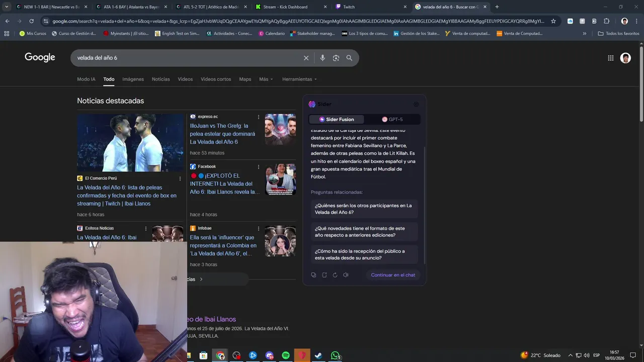The height and width of the screenshot is (362, 644).
Task: Select Sider Fusion model toggle
Action: coord(337,119)
